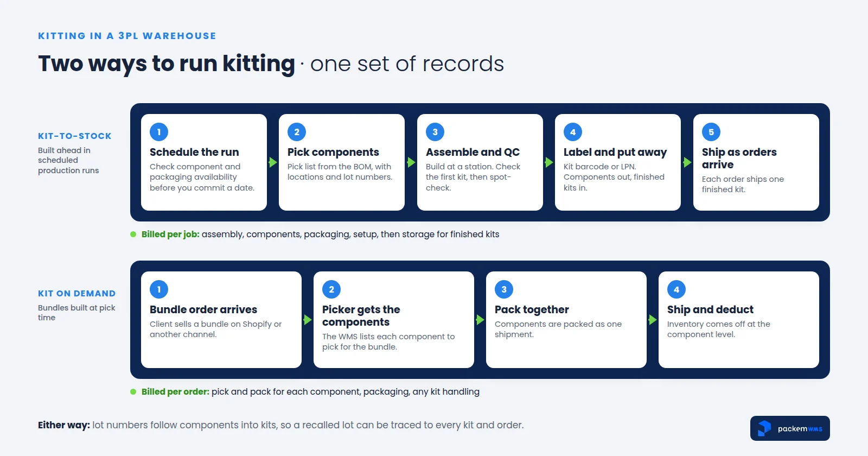Select the KIT-TO-STOCK label

[75, 136]
